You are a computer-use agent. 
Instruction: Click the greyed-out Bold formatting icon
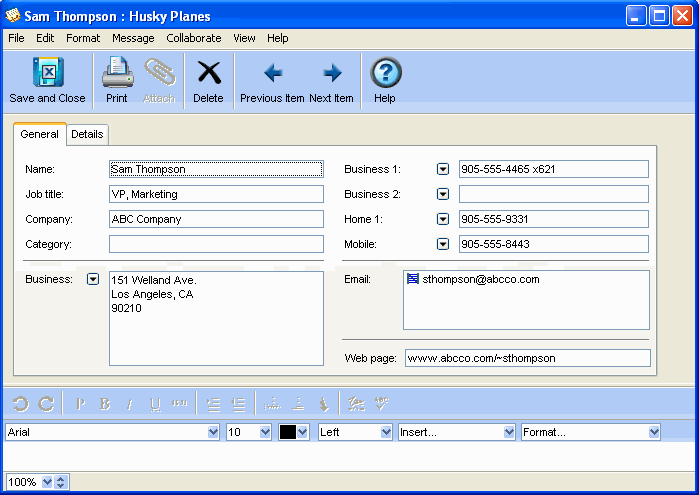105,404
